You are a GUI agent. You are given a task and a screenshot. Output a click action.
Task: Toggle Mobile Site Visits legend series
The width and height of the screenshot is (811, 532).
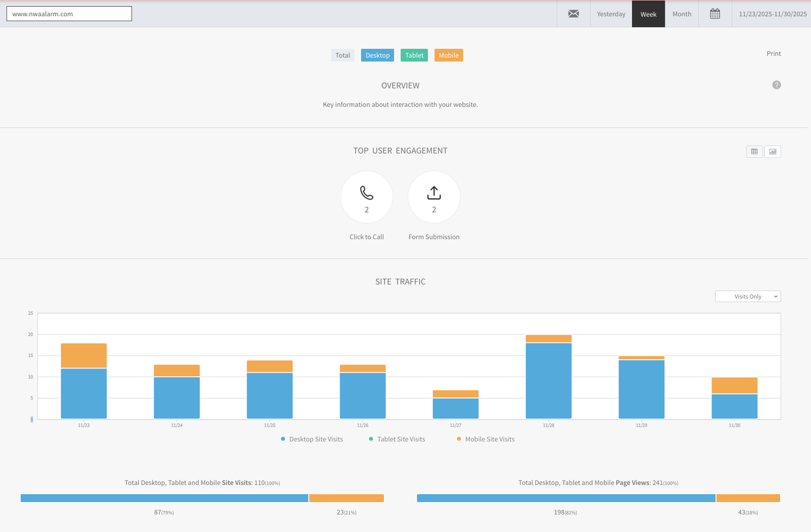486,439
